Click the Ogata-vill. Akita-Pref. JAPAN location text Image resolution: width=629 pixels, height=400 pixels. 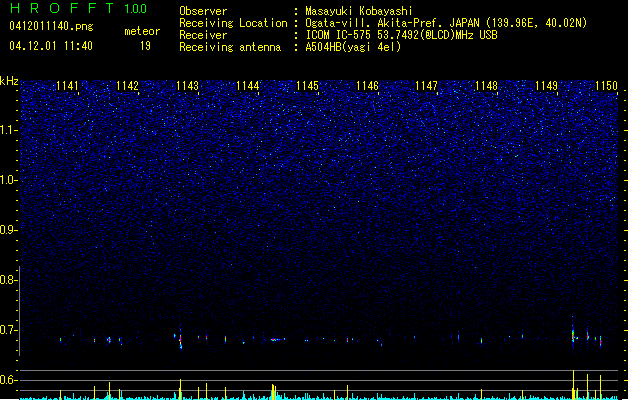[x=446, y=23]
